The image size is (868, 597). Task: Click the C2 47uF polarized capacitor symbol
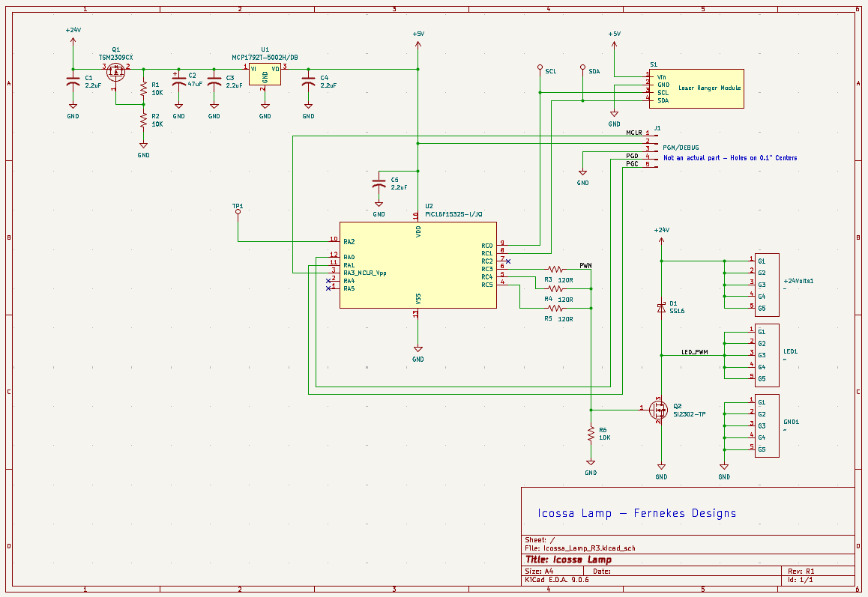tap(178, 82)
